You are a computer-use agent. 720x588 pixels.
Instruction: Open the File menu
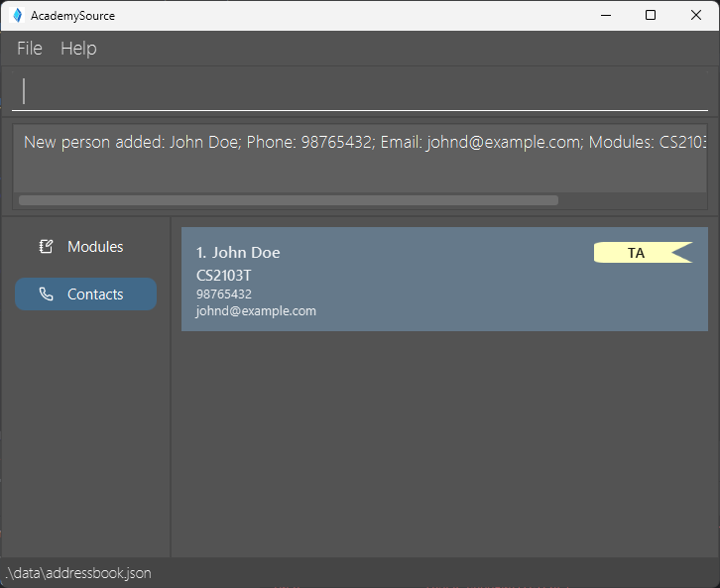30,49
